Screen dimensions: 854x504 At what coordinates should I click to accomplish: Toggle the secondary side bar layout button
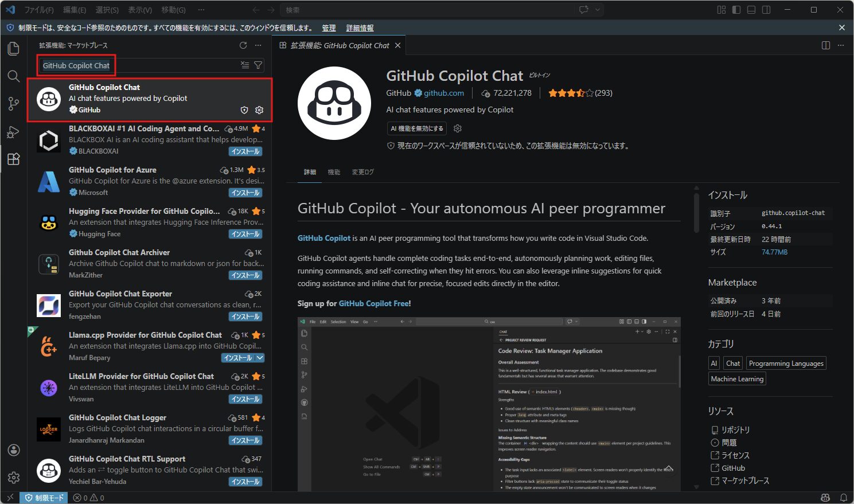pos(766,10)
